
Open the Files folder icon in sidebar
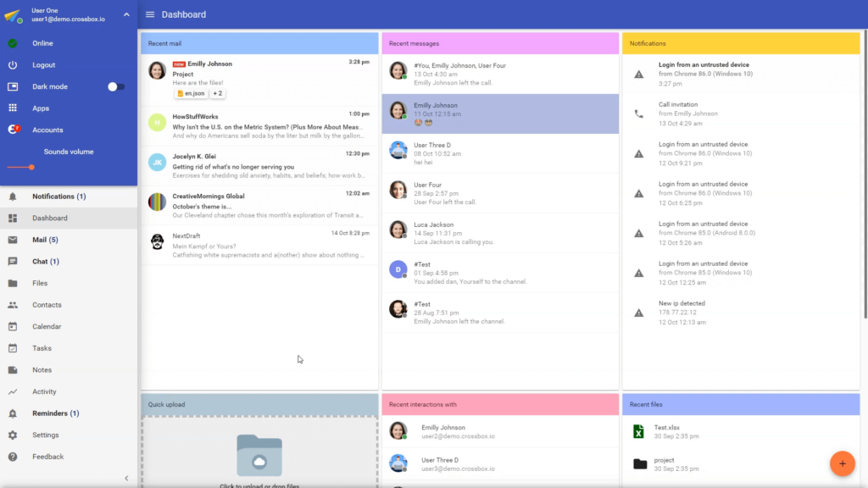(13, 283)
